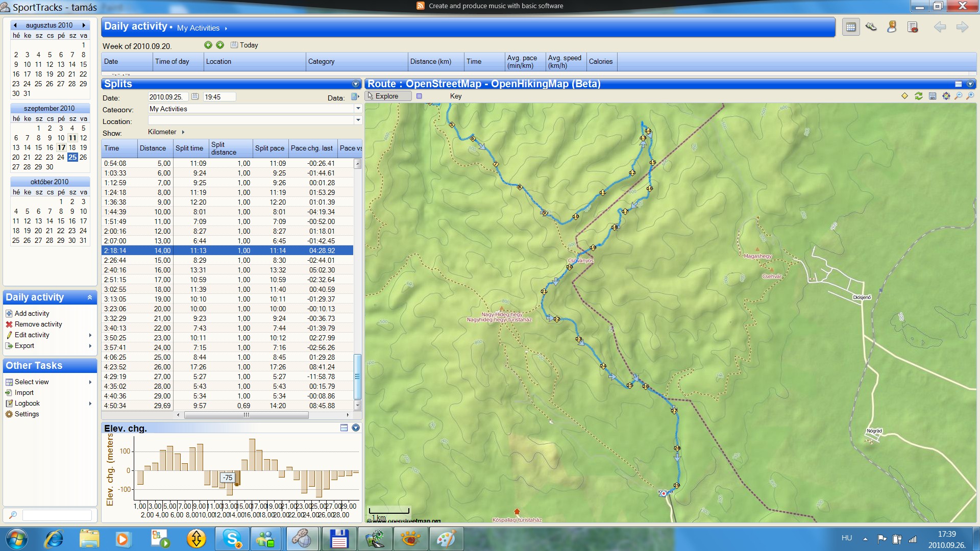Viewport: 980px width, 551px height.
Task: Open the Paint palette taskbar icon
Action: pos(446,539)
